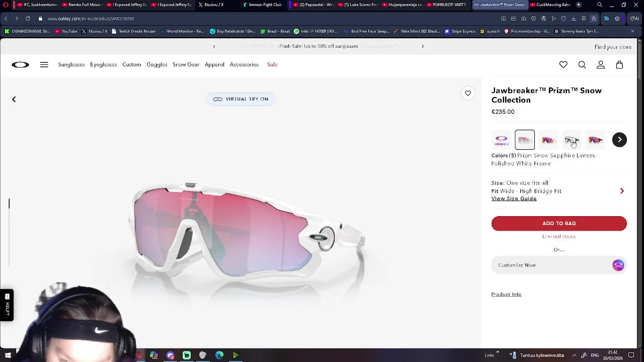
Task: Select the third color swatch
Action: pyautogui.click(x=548, y=140)
